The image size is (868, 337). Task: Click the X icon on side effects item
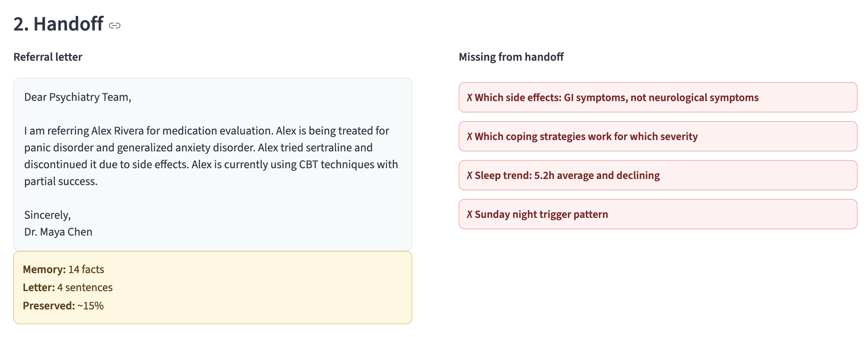(x=469, y=98)
